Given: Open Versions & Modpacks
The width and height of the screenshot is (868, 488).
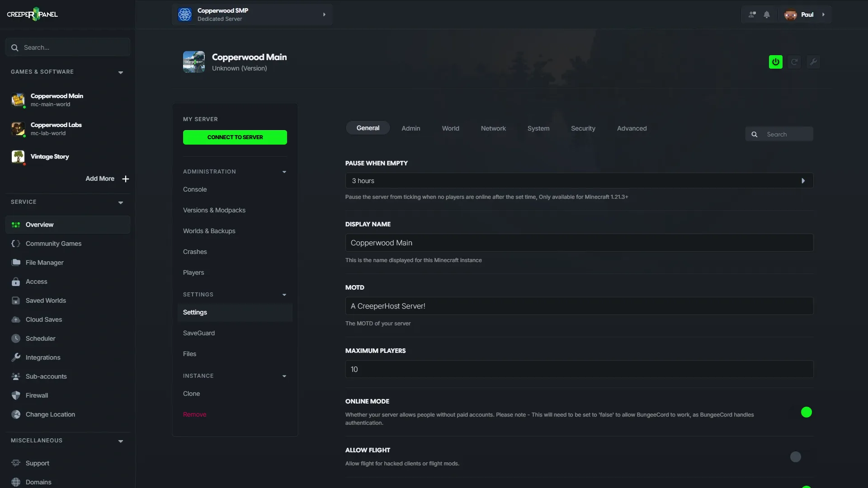Looking at the screenshot, I should coord(214,210).
